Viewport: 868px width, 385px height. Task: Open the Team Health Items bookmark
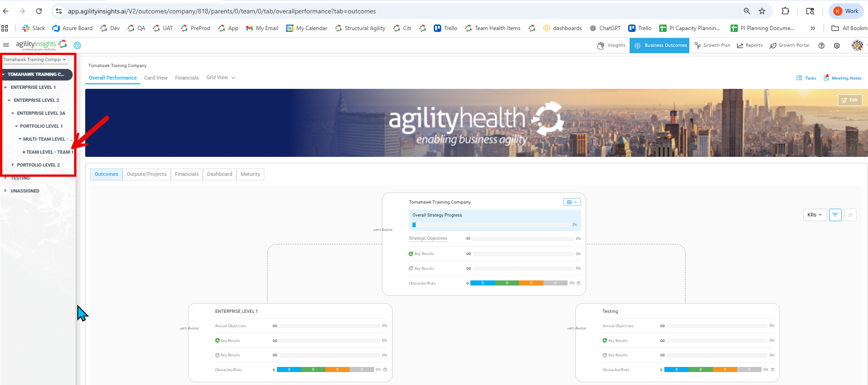pos(493,28)
